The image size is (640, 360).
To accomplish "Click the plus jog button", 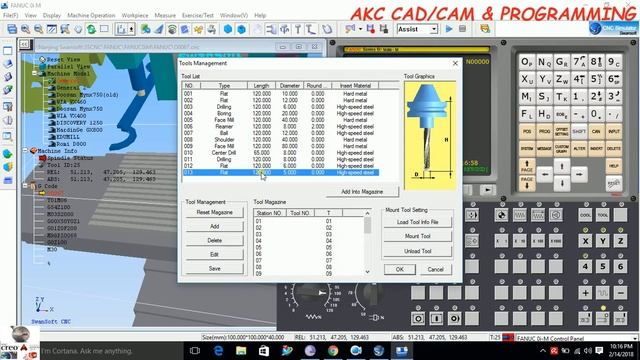I will pyautogui.click(x=585, y=293).
